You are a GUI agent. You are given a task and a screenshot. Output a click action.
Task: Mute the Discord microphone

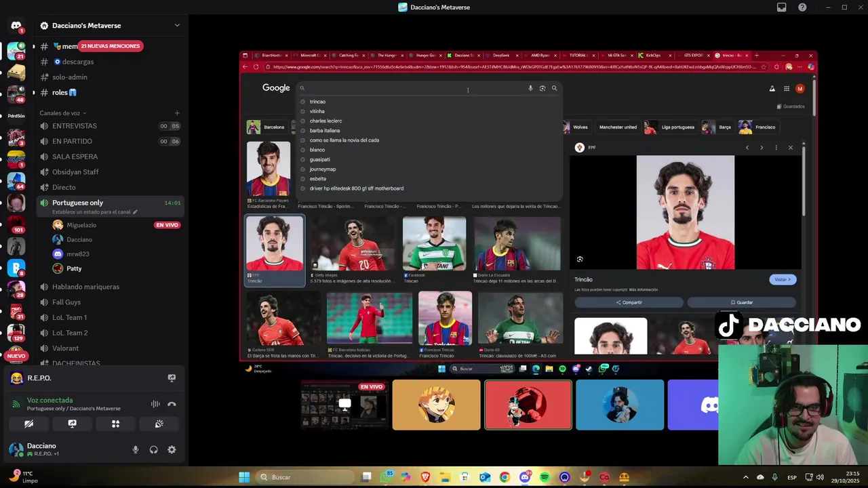136,449
